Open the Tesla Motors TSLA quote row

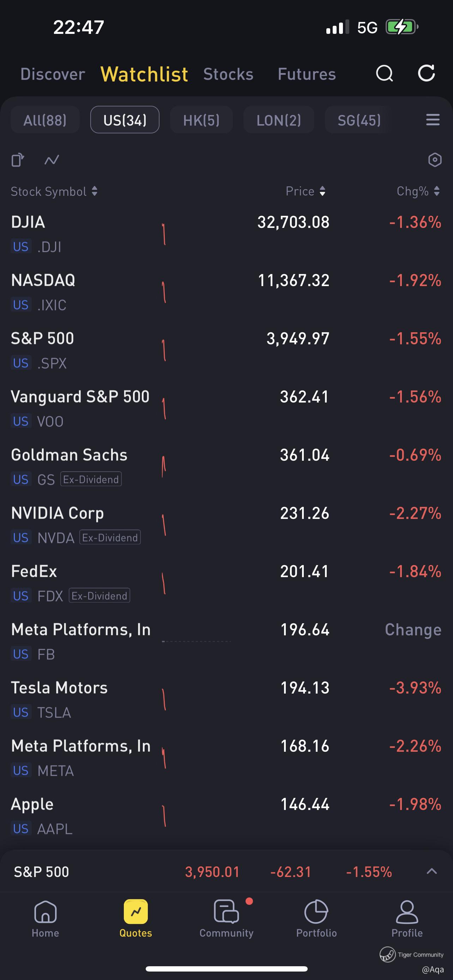point(152,699)
